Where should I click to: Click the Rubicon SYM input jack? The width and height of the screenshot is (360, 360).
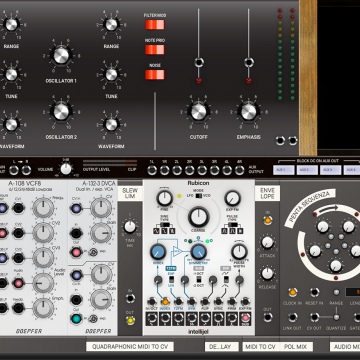[191, 302]
